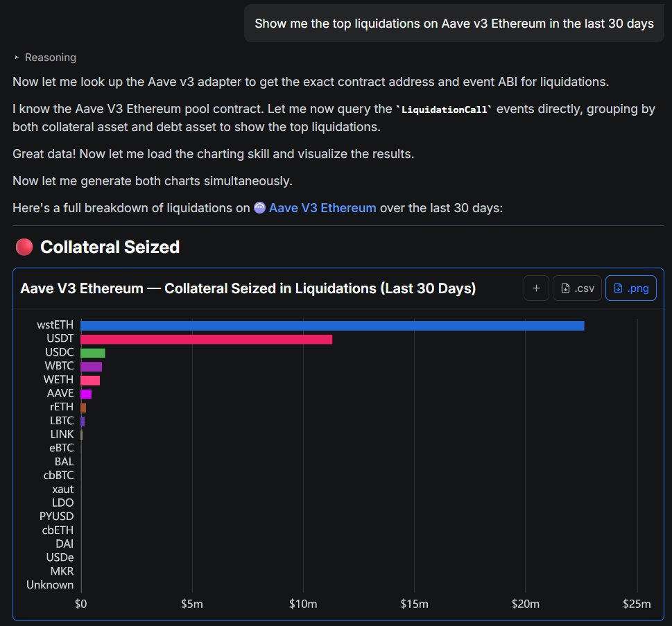672x626 pixels.
Task: Select the magenta AAVE bar
Action: pyautogui.click(x=86, y=394)
